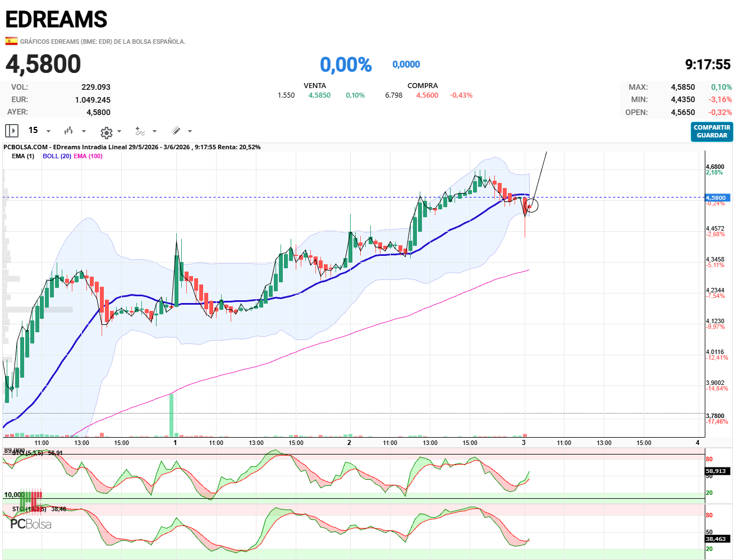
Task: Click the 4,4572 price axis label
Action: (715, 228)
